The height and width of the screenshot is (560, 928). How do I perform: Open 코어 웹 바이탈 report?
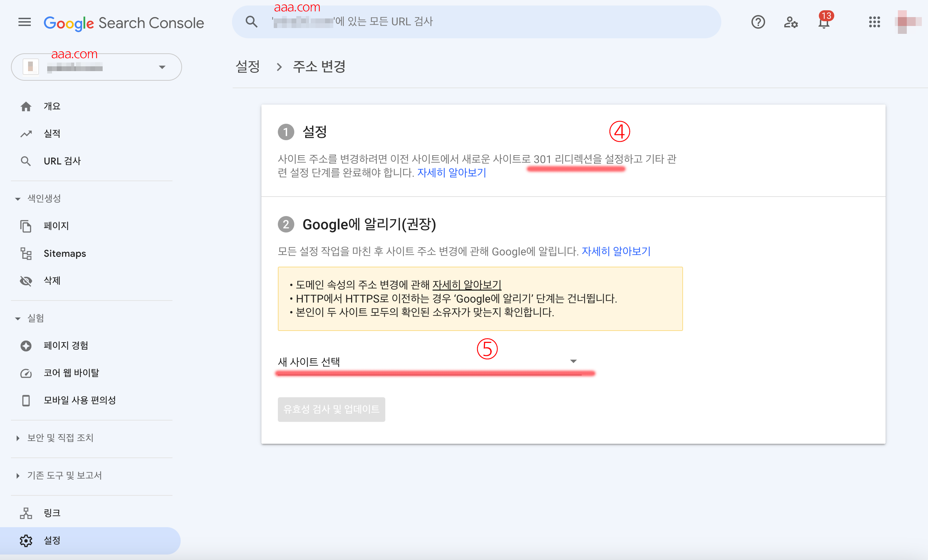pos(71,373)
